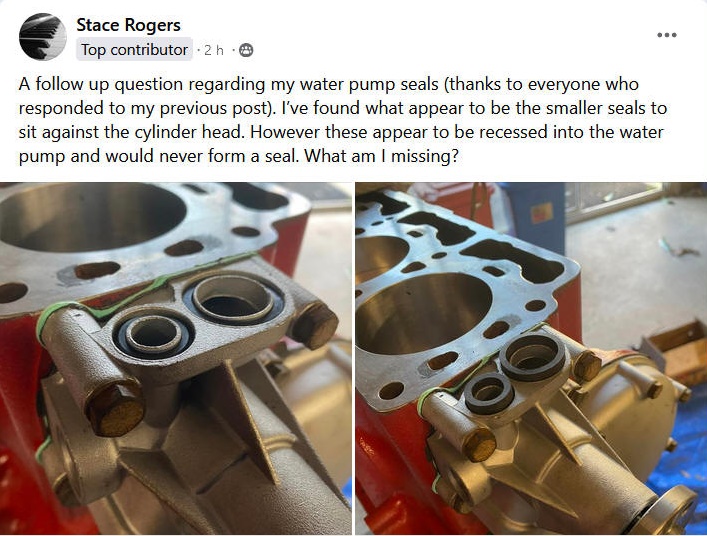Viewport: 707px width, 536px height.
Task: Open the left water pump close-up photo
Action: [x=175, y=358]
